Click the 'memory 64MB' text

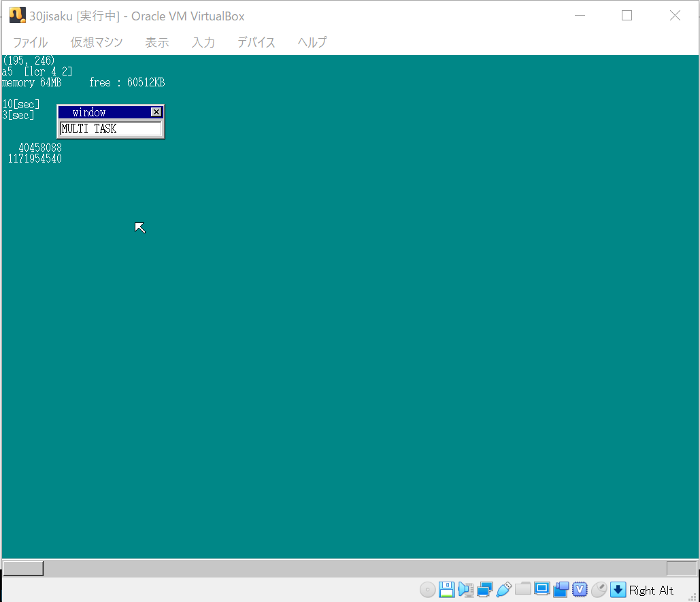click(x=31, y=82)
